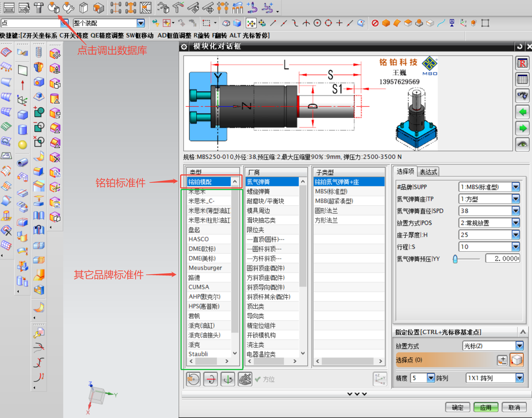Click the 氮气弹簧预压|YY slider handle
Viewport: 532px width, 418px height.
click(x=455, y=259)
